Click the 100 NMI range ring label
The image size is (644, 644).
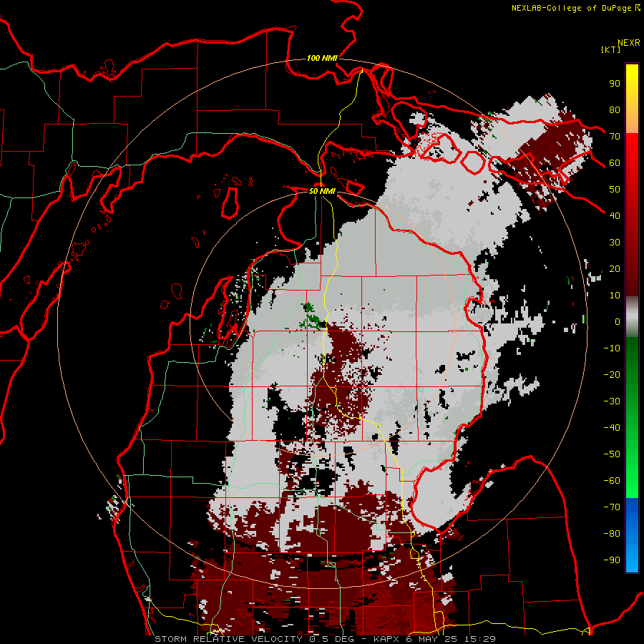coord(322,58)
